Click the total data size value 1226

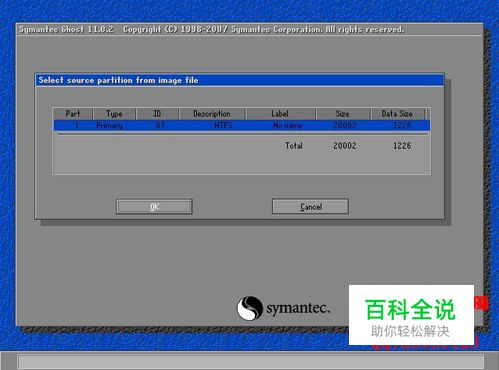pos(402,146)
